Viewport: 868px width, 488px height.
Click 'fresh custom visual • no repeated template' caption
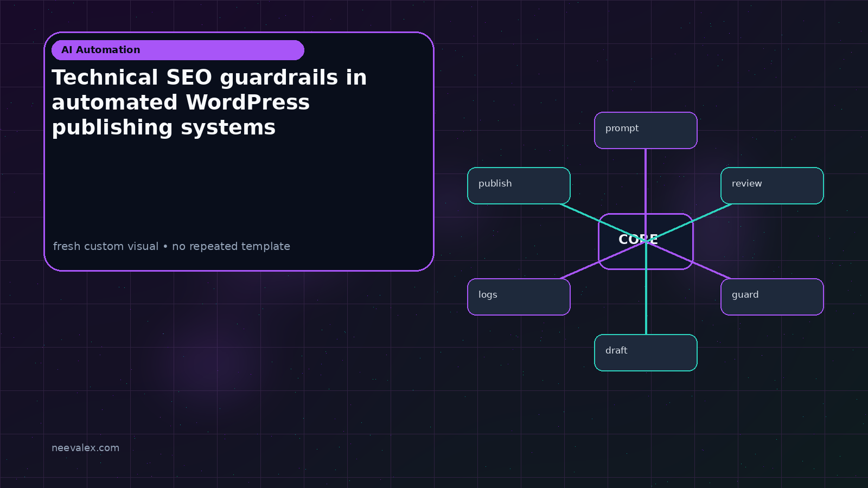point(171,246)
